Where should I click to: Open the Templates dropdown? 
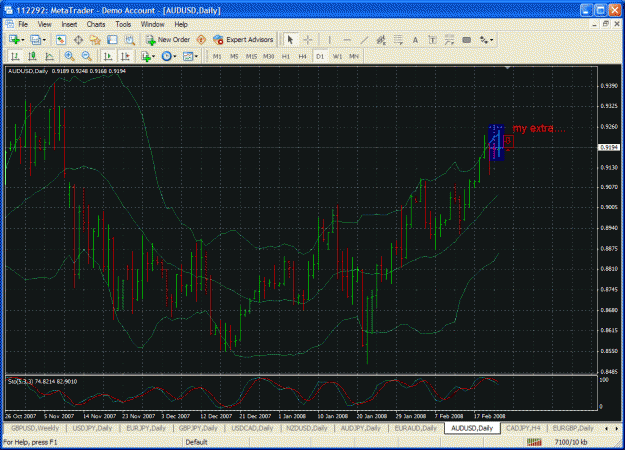pos(190,56)
